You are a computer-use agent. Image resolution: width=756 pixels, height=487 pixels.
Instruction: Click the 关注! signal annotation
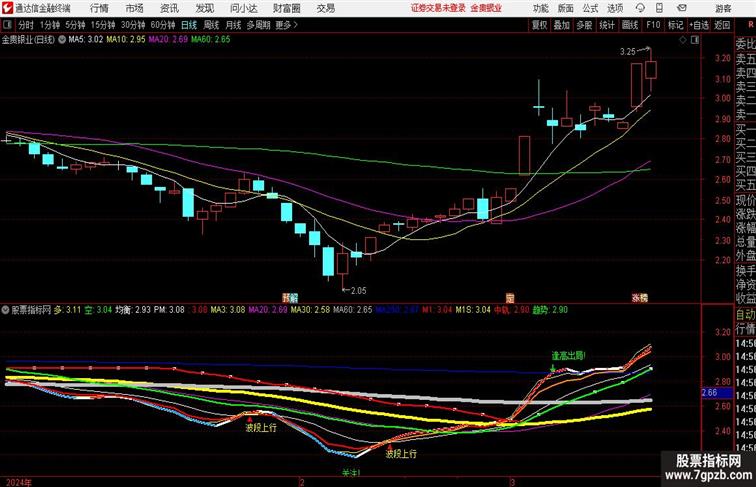tap(351, 473)
